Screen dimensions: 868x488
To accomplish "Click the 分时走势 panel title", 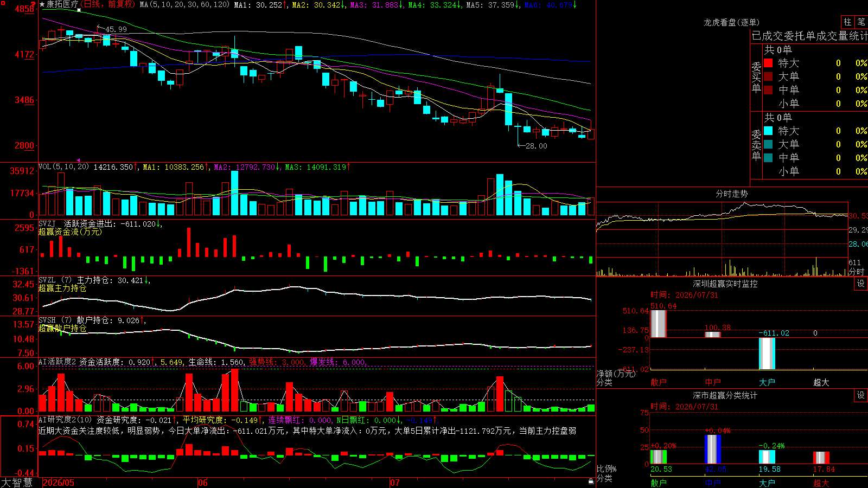I will (x=732, y=194).
